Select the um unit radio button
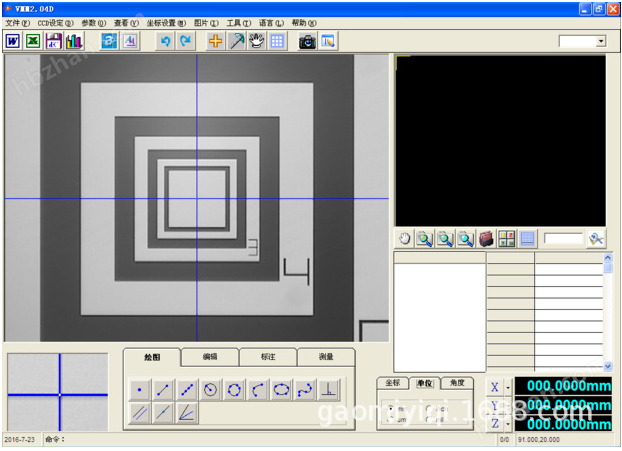622x451 pixels. (391, 418)
